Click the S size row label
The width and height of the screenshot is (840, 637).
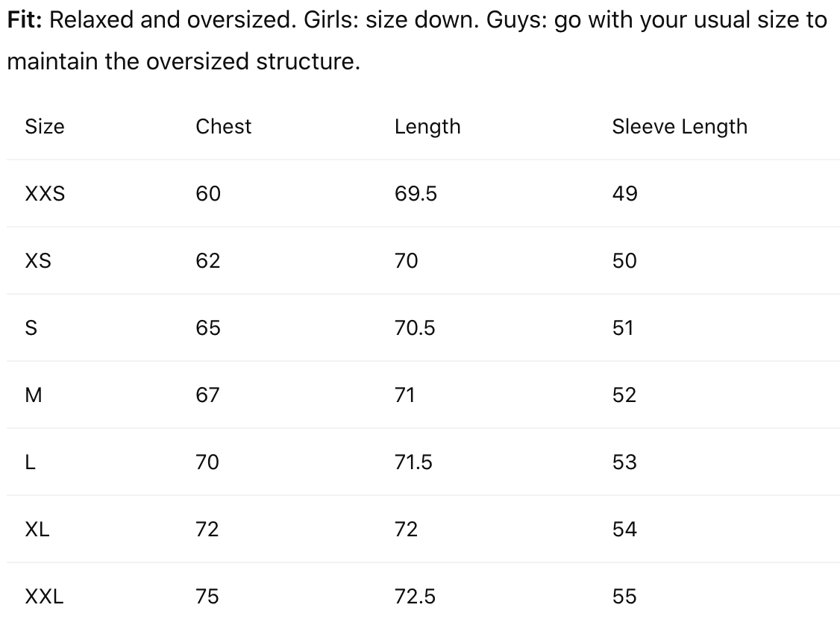click(x=31, y=328)
